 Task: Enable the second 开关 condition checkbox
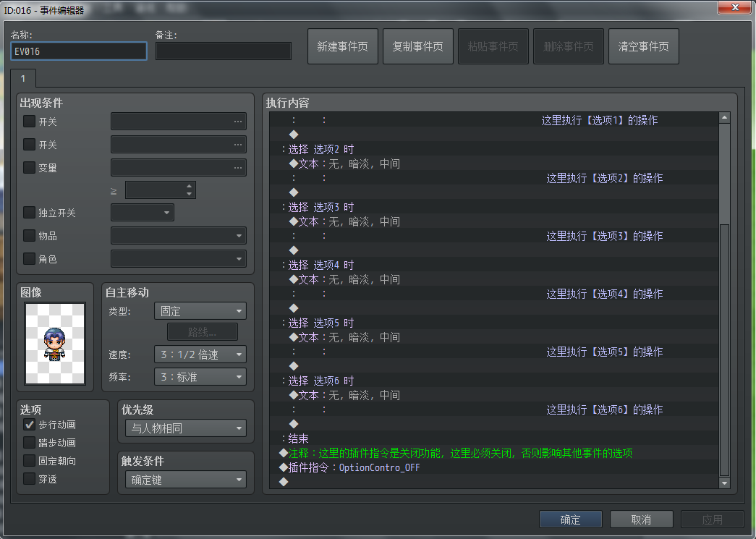pos(30,144)
